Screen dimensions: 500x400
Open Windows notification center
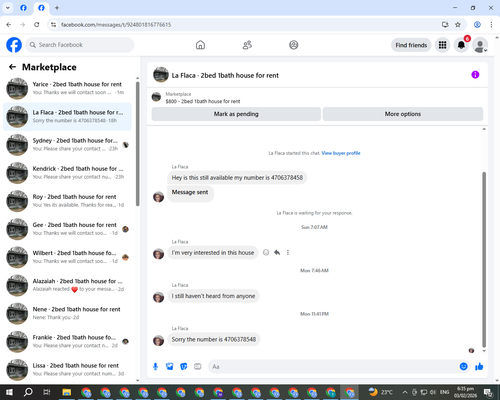tap(489, 392)
